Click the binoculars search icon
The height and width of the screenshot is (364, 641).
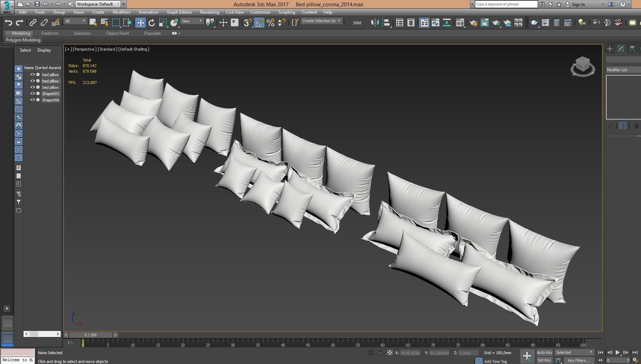[542, 4]
